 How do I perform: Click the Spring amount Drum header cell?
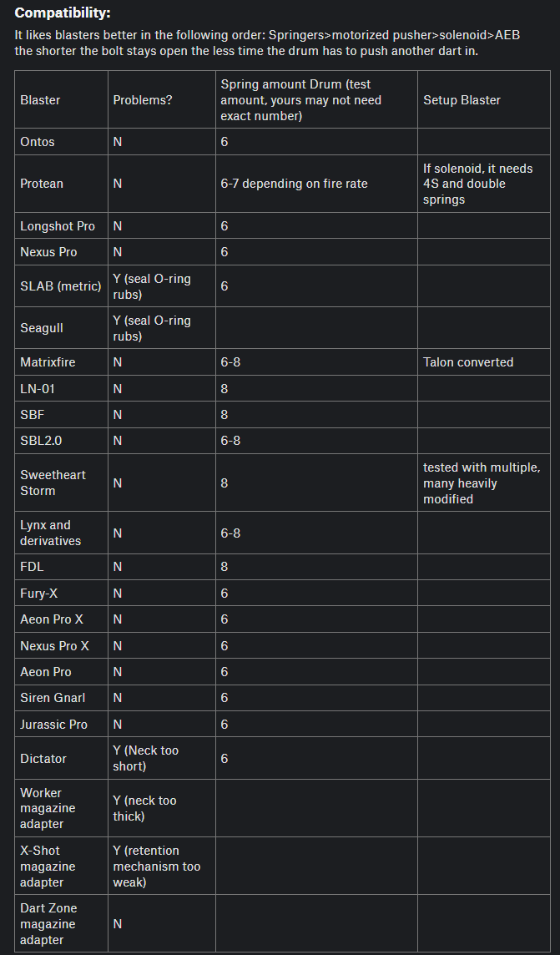pyautogui.click(x=300, y=100)
